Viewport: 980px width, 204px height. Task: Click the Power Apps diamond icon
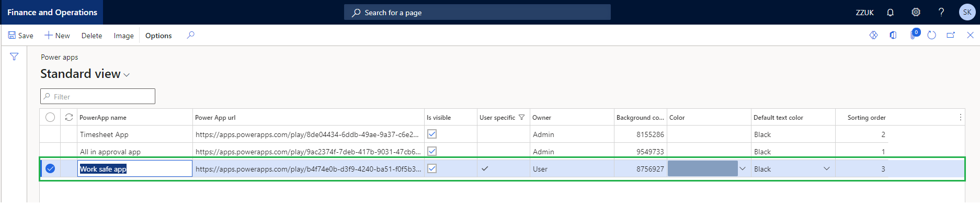873,35
